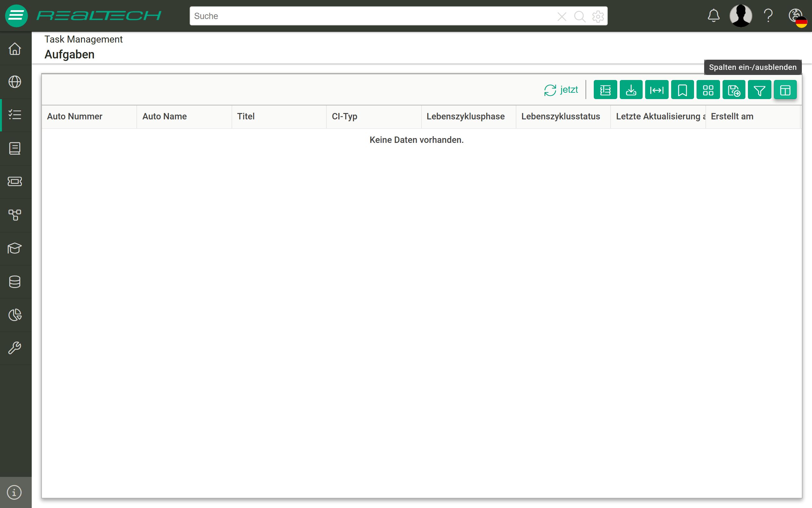This screenshot has width=812, height=508.
Task: Open the hierarchy diagram sidebar icon
Action: (15, 215)
